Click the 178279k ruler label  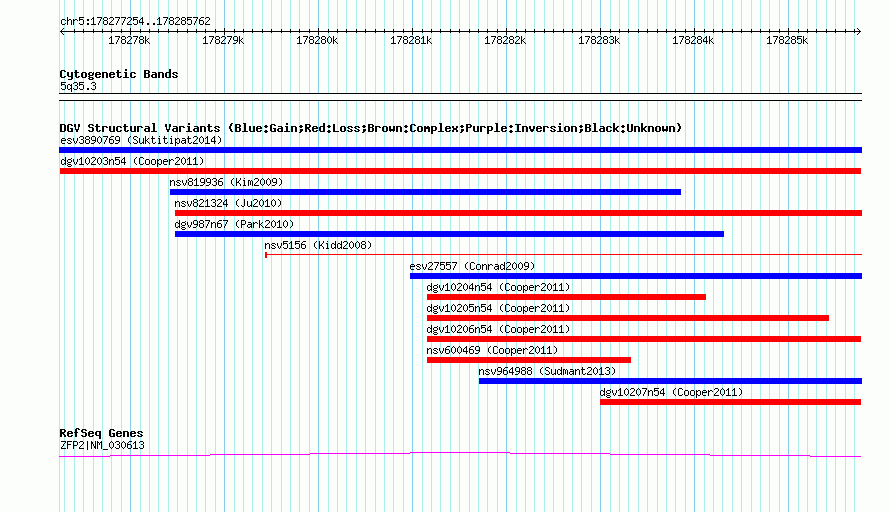223,40
